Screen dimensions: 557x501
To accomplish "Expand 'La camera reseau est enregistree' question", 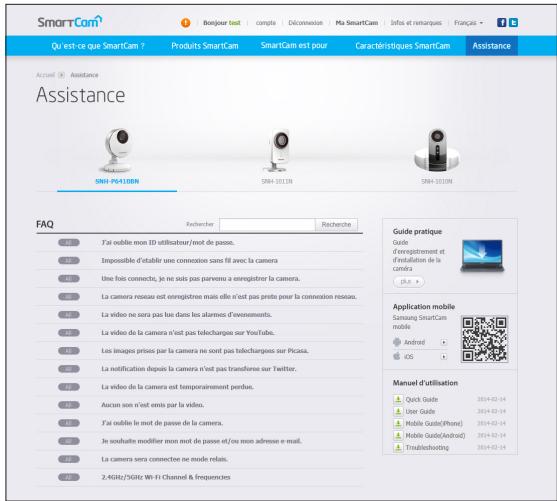I will (229, 297).
